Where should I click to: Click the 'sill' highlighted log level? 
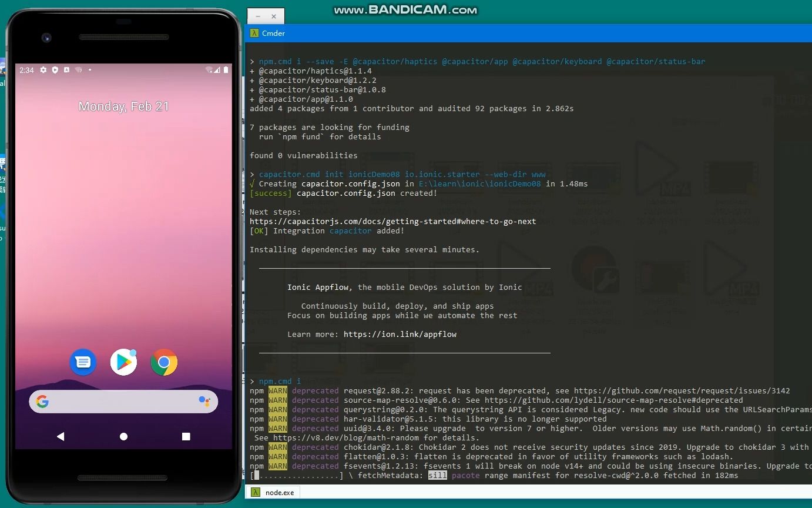(x=437, y=476)
